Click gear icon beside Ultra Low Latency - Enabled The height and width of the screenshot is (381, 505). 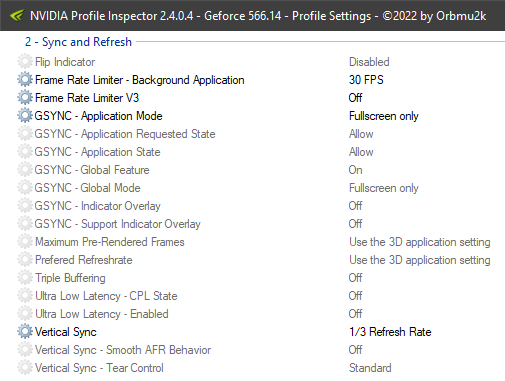(25, 314)
